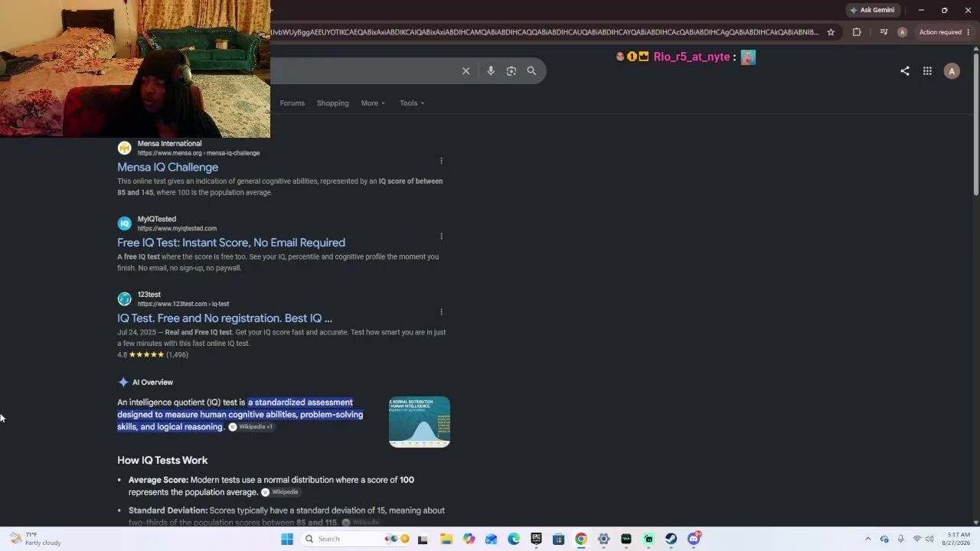Click the Rio_r5_at_nyte username
The image size is (980, 551).
691,57
